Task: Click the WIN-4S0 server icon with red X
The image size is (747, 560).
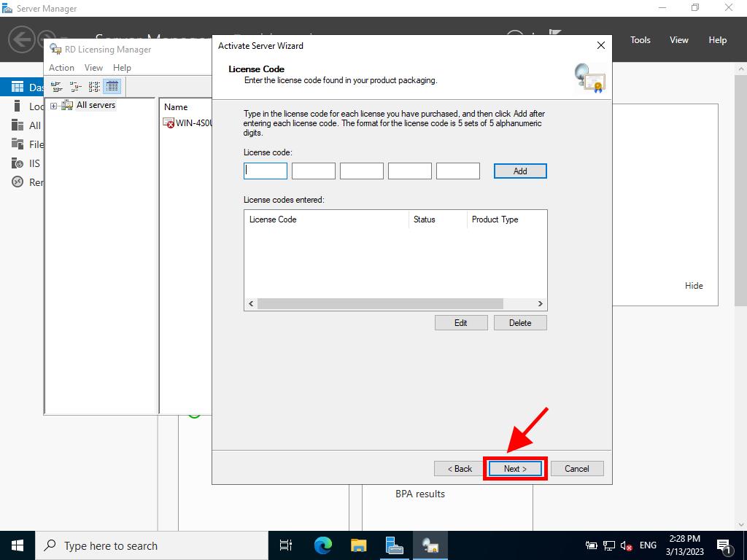Action: click(x=169, y=123)
